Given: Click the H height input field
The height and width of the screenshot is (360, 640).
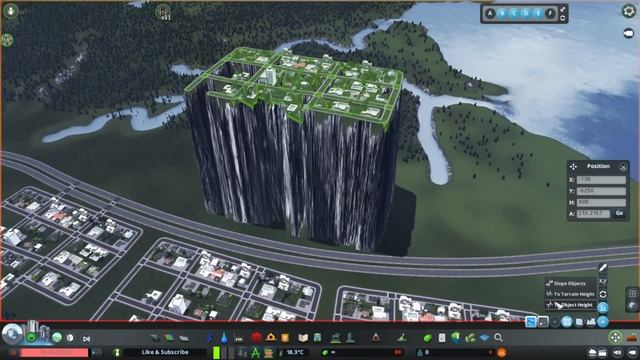Looking at the screenshot, I should (x=601, y=202).
